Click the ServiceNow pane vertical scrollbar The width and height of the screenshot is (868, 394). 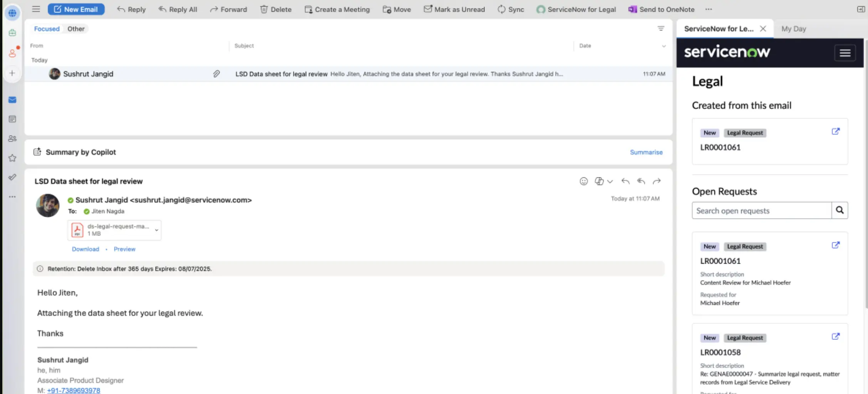pos(866,173)
